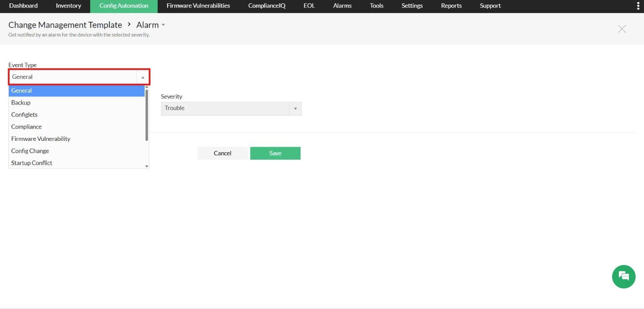644x309 pixels.
Task: Pick Startup Conflict option
Action: point(77,163)
